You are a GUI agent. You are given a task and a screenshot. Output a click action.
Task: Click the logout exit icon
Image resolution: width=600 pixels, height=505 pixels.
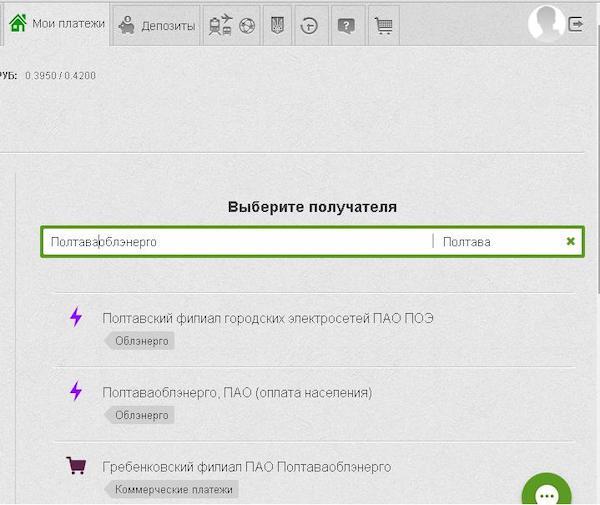click(578, 23)
